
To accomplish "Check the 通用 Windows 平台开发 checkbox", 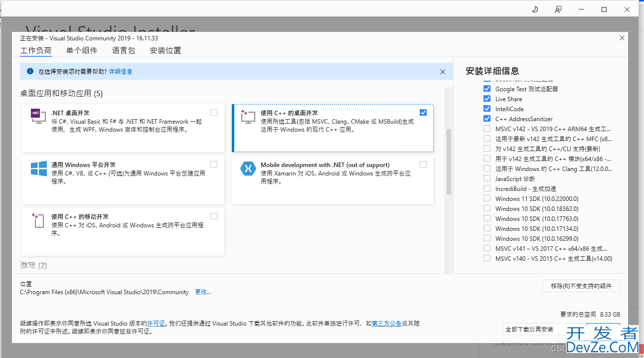I will [x=214, y=165].
